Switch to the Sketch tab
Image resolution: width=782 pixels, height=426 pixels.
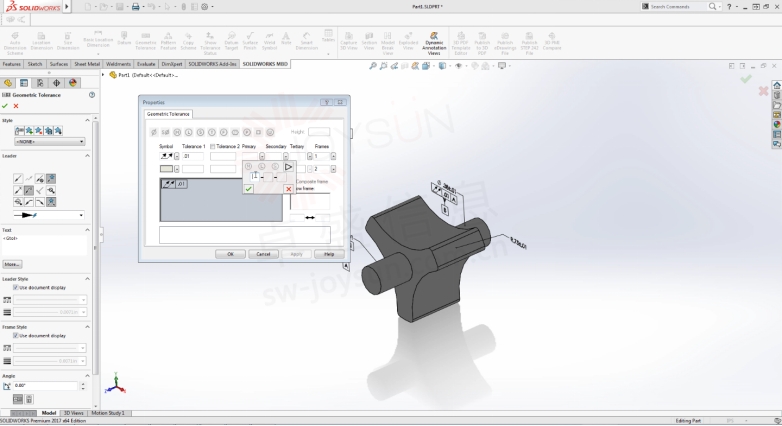tap(35, 64)
